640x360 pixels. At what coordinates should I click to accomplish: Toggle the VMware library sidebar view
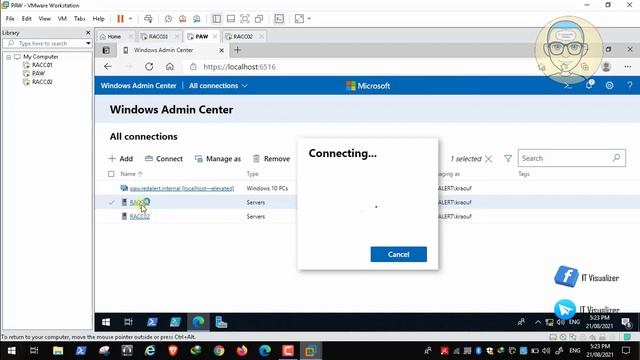[217, 19]
